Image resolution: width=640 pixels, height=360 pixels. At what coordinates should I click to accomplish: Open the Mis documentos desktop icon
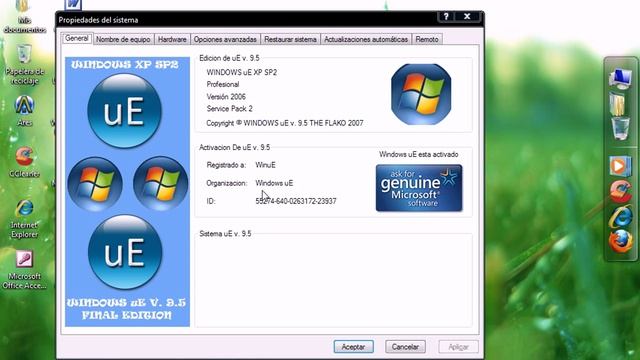point(24,17)
